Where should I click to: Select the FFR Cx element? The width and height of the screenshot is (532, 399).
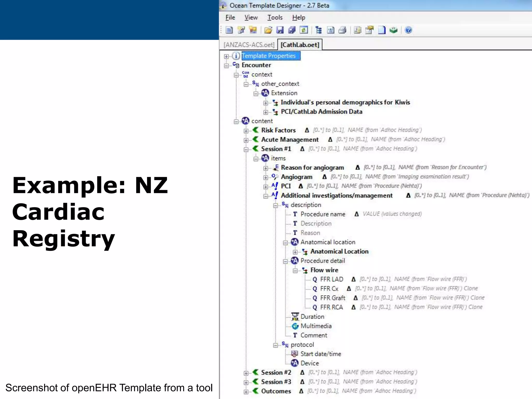pyautogui.click(x=329, y=289)
